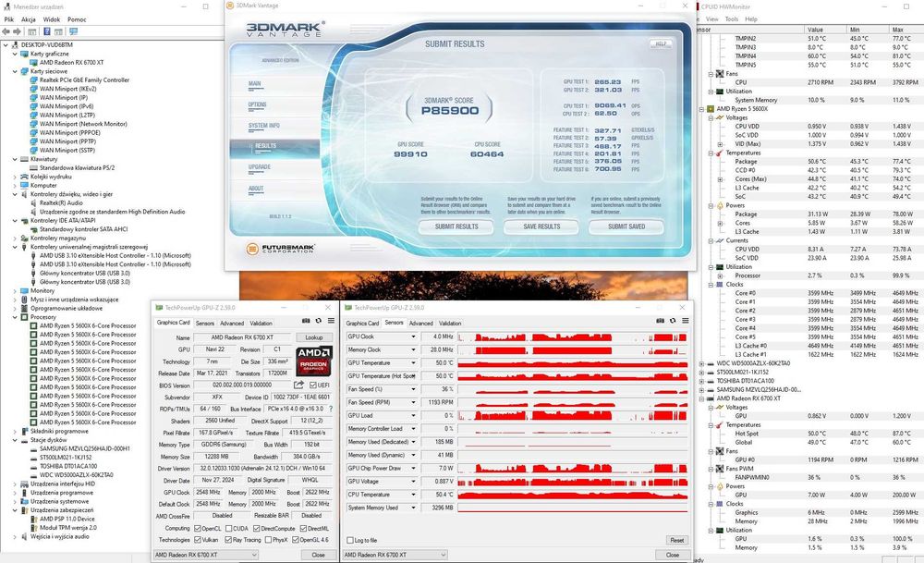Click the Reset button in GPU-Z Sensors
This screenshot has width=924, height=563.
[677, 540]
